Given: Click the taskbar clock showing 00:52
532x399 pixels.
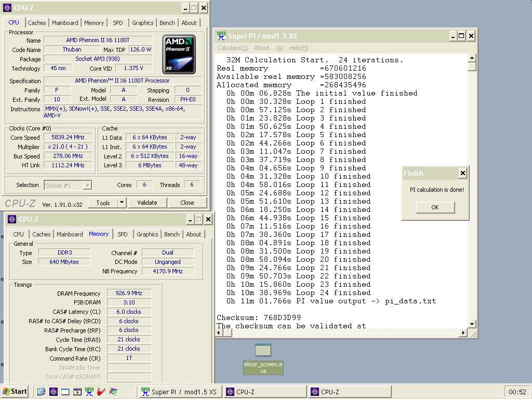Looking at the screenshot, I should [517, 392].
